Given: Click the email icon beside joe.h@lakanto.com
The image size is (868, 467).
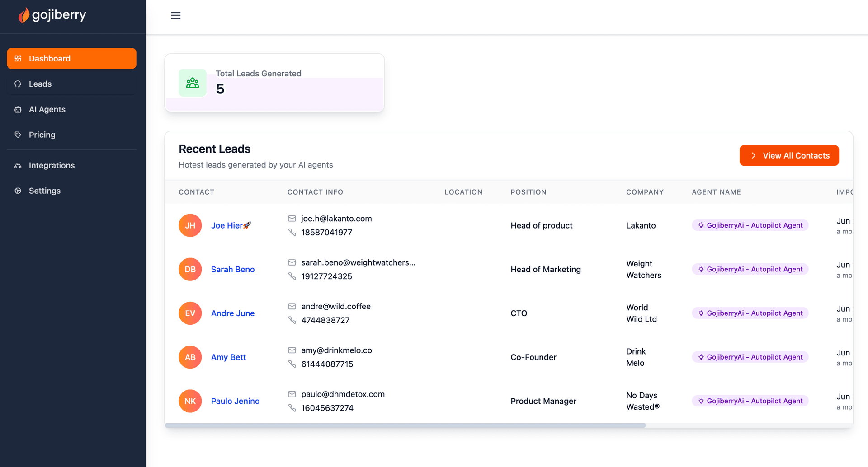Looking at the screenshot, I should pyautogui.click(x=292, y=219).
